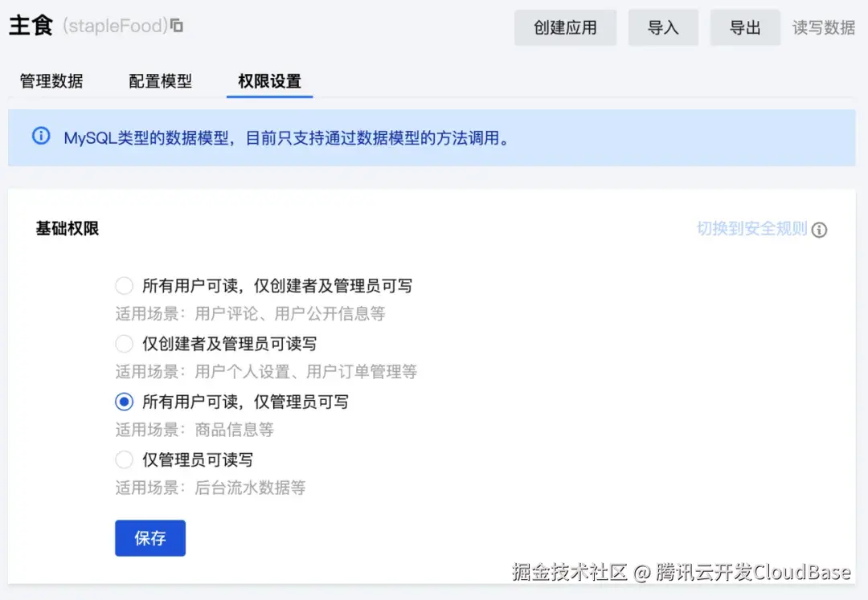
Task: Open the tooltip icon next to 切换到安全规则
Action: [x=820, y=230]
